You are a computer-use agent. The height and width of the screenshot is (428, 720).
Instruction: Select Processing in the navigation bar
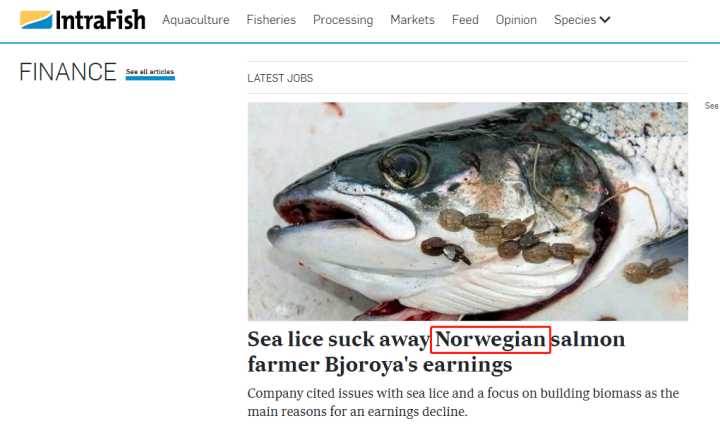click(343, 20)
